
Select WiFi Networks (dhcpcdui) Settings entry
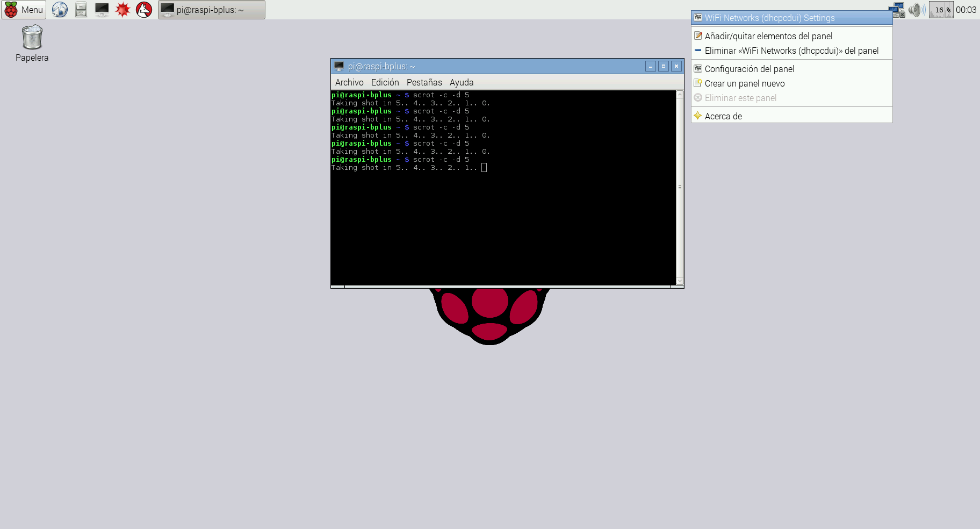pyautogui.click(x=769, y=18)
